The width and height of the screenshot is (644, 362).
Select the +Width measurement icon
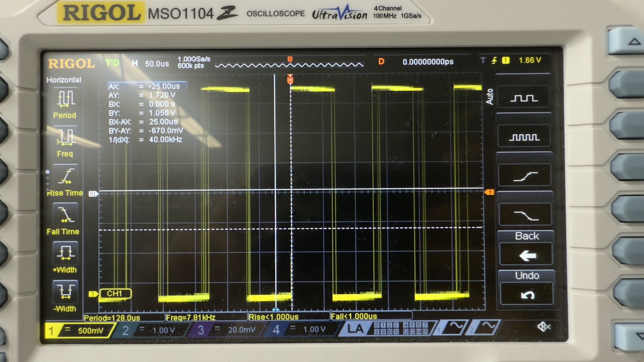tap(65, 253)
